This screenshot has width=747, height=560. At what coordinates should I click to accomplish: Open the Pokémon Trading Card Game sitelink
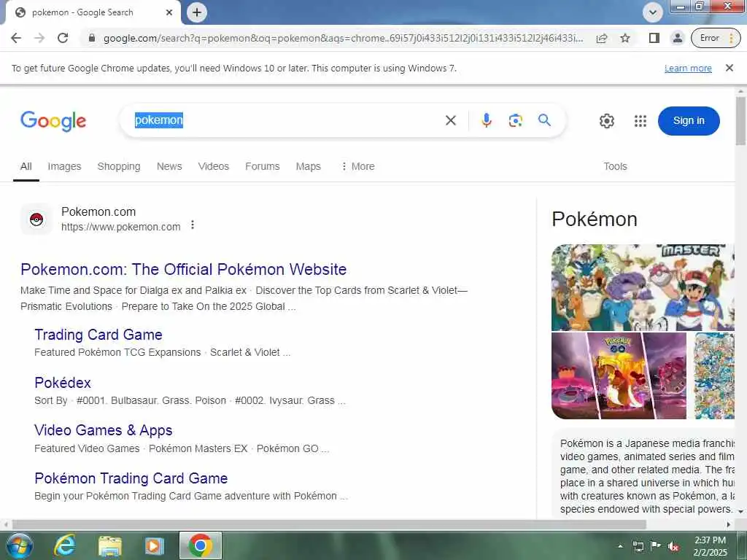pos(131,478)
